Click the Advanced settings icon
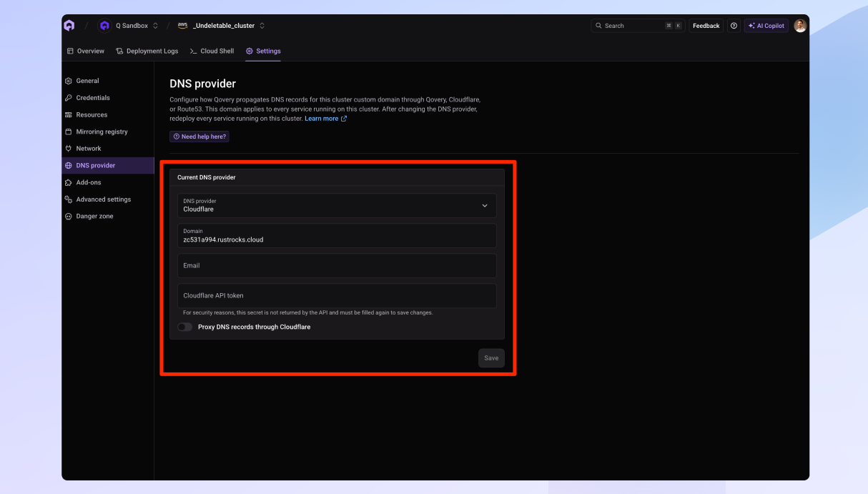 pos(69,199)
